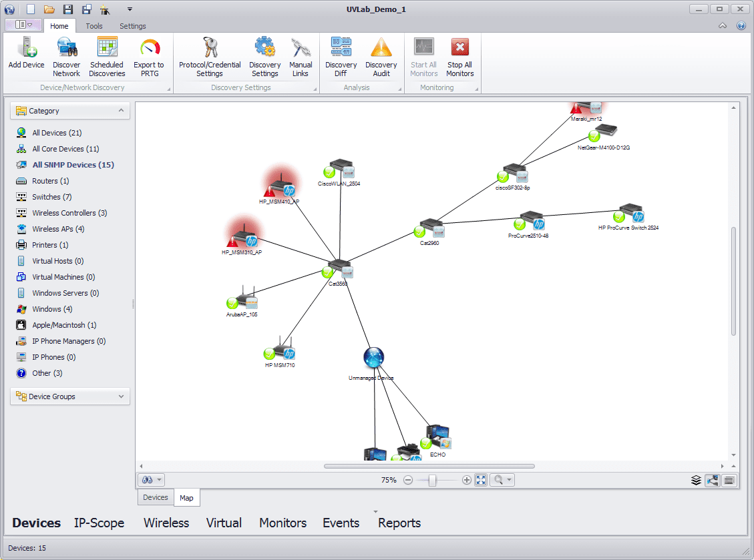Screen dimensions: 754x560
Task: Click Stop All Monitors
Action: pyautogui.click(x=460, y=57)
